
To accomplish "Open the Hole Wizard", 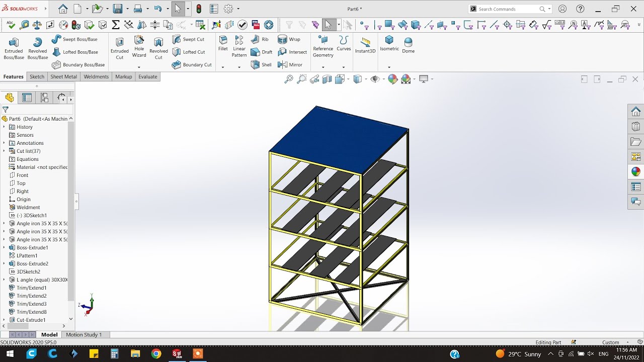I will coord(139,47).
